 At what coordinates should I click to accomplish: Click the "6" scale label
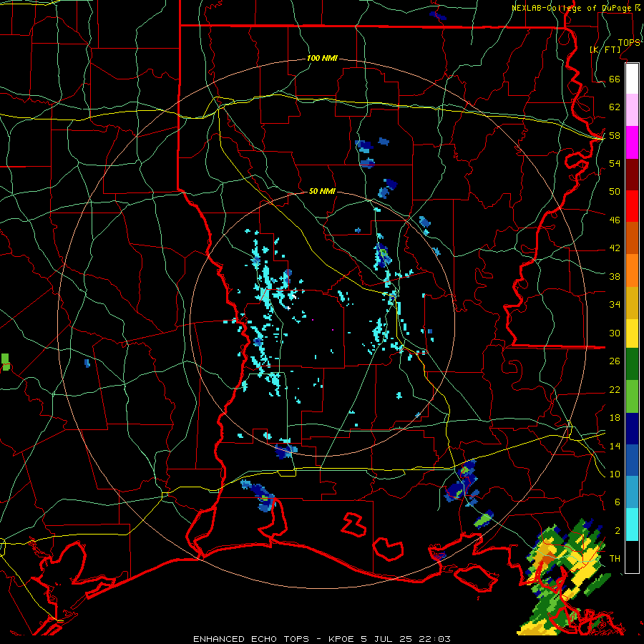click(x=618, y=502)
